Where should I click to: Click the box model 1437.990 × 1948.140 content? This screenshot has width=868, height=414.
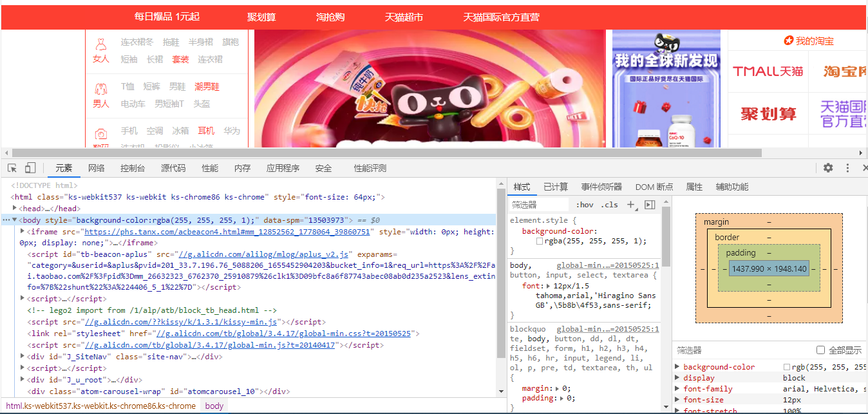click(x=769, y=268)
